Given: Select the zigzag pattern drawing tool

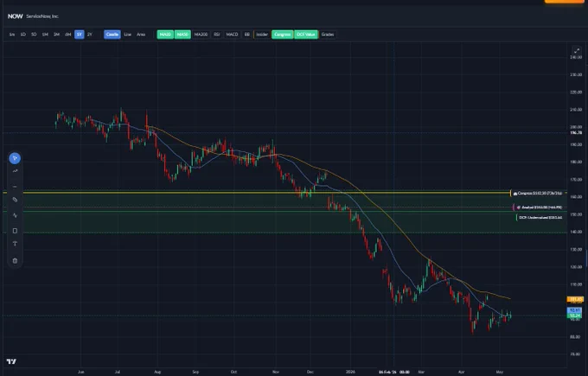Looking at the screenshot, I should pyautogui.click(x=15, y=215).
